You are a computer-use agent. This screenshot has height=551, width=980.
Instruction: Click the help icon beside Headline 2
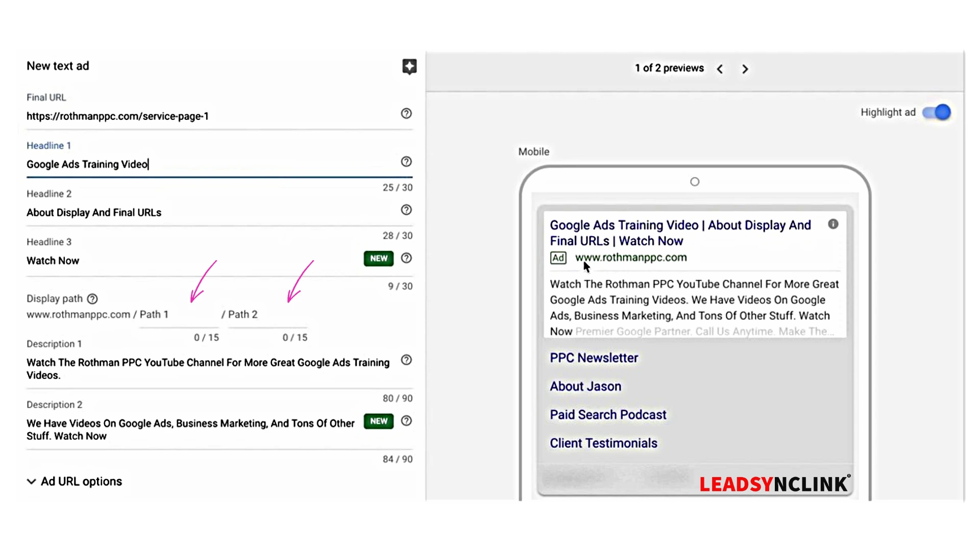pos(406,210)
